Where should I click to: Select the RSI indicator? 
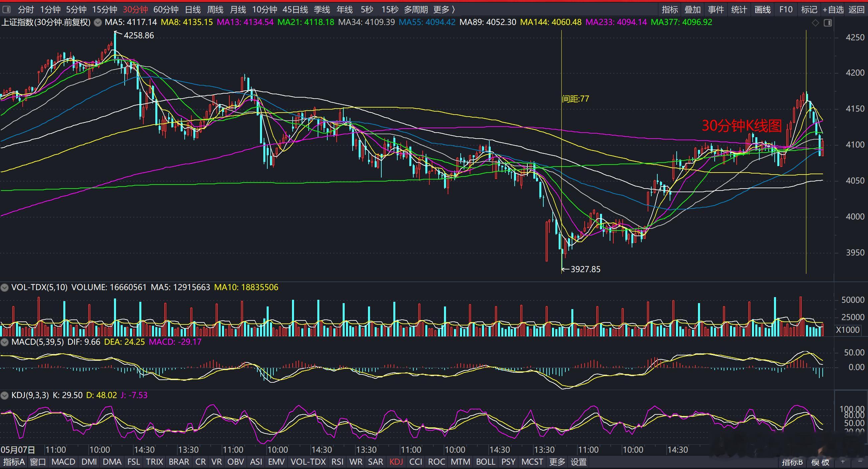(x=337, y=462)
